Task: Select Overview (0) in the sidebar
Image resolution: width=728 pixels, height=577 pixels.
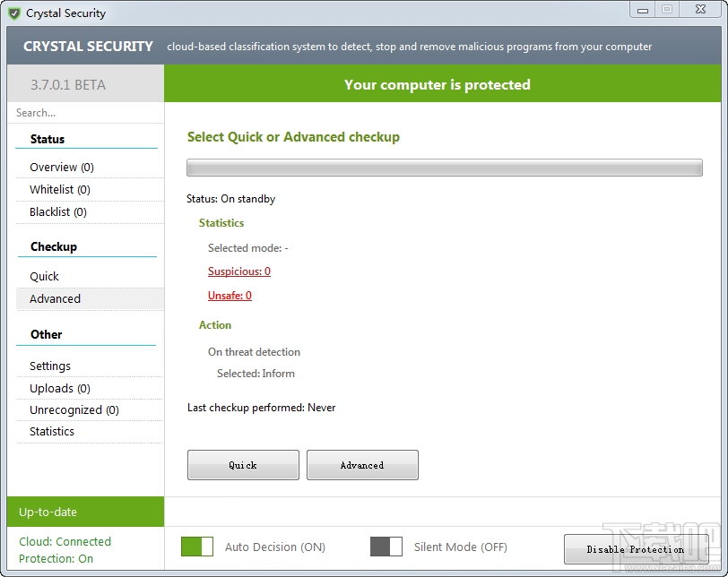Action: coord(60,167)
